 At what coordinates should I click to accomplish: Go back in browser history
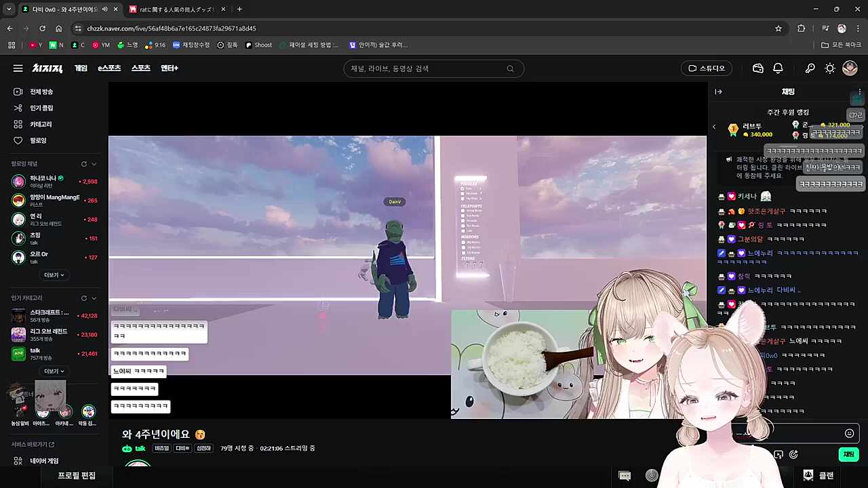(9, 28)
